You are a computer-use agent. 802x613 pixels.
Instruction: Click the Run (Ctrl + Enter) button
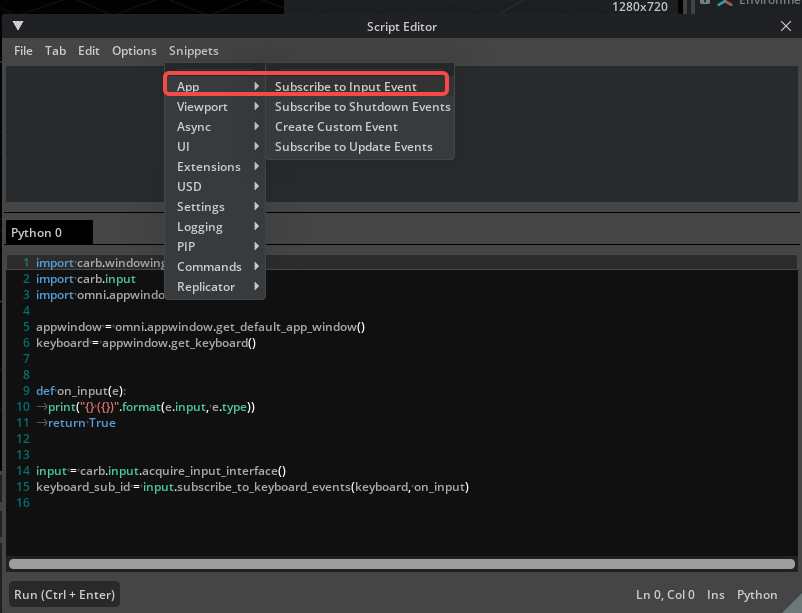(64, 594)
